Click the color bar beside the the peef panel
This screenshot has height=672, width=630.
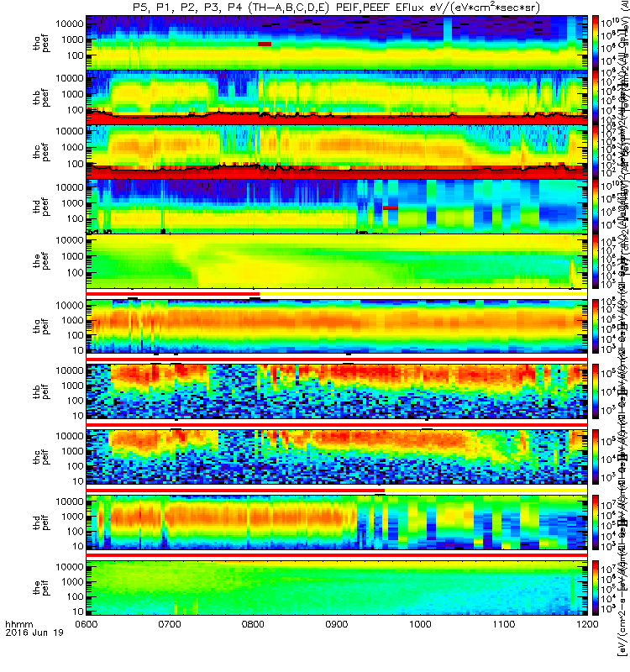tap(596, 261)
